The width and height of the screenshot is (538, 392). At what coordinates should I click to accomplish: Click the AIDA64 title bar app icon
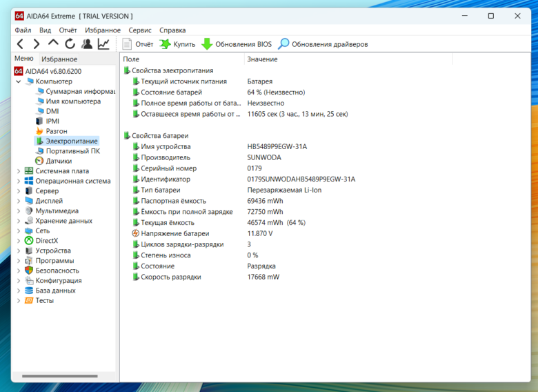pyautogui.click(x=19, y=16)
